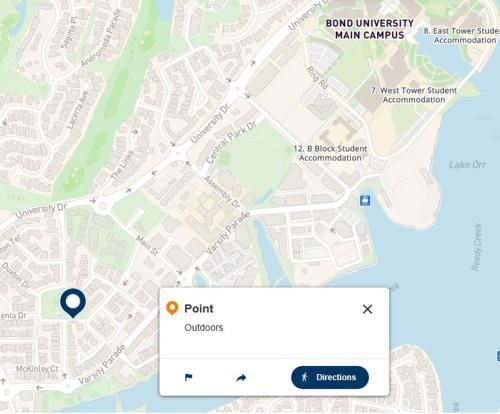
Task: Click the Outdoors text in the popup
Action: [x=204, y=327]
